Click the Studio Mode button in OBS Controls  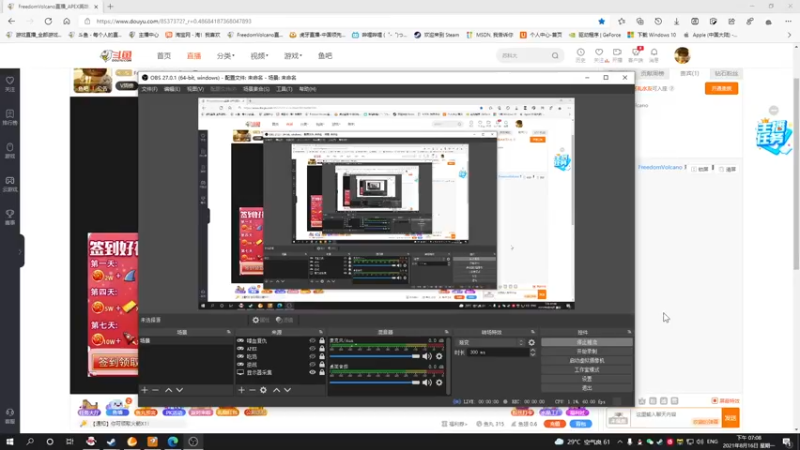(587, 370)
